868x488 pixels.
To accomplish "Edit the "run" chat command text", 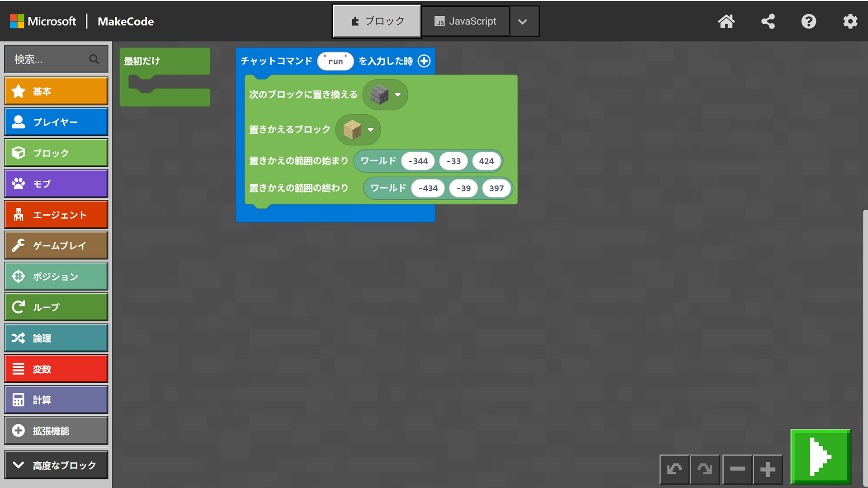I will tap(335, 61).
